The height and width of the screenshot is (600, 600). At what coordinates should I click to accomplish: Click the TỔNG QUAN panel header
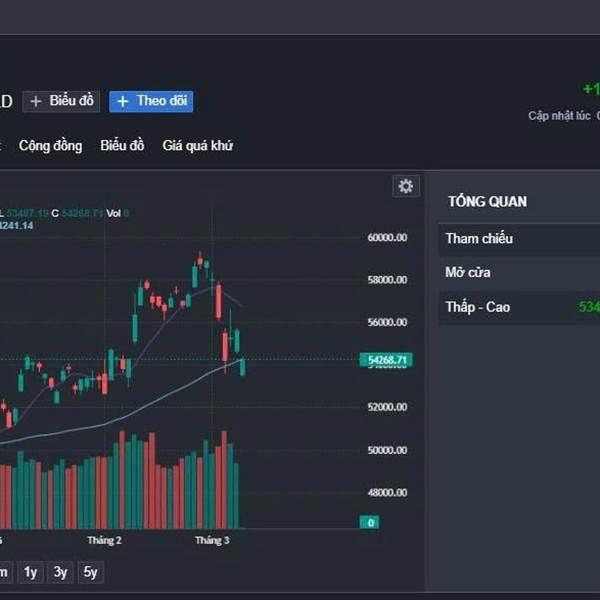[x=487, y=201]
